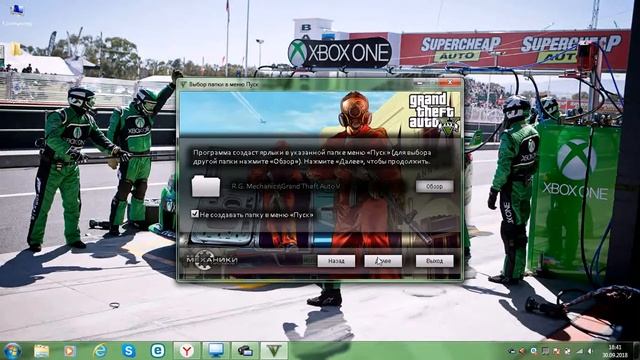Viewport: 640px width, 360px height.
Task: Open Skype from the taskbar
Action: coord(129,351)
